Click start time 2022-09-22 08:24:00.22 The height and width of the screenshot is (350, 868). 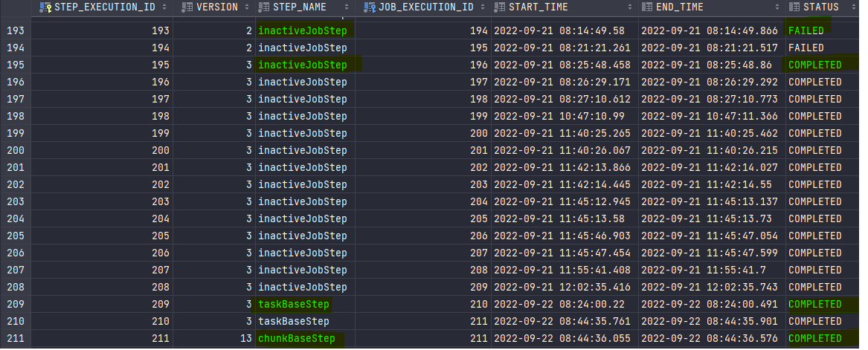[x=559, y=304]
